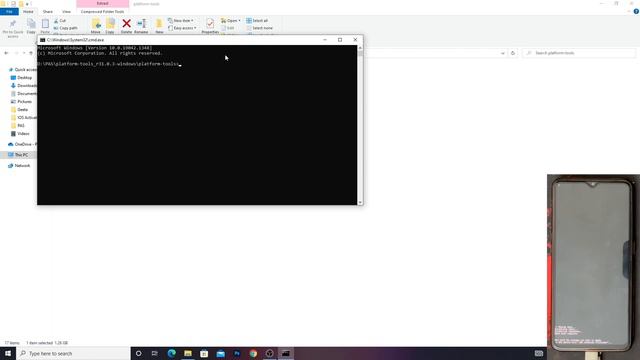
Task: Click the Explorer Help question mark icon
Action: pyautogui.click(x=636, y=11)
